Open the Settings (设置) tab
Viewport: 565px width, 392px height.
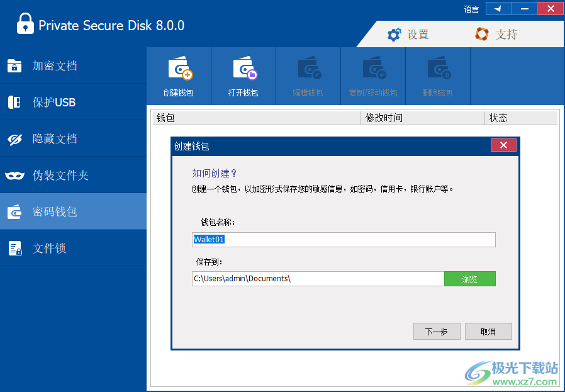(x=408, y=34)
